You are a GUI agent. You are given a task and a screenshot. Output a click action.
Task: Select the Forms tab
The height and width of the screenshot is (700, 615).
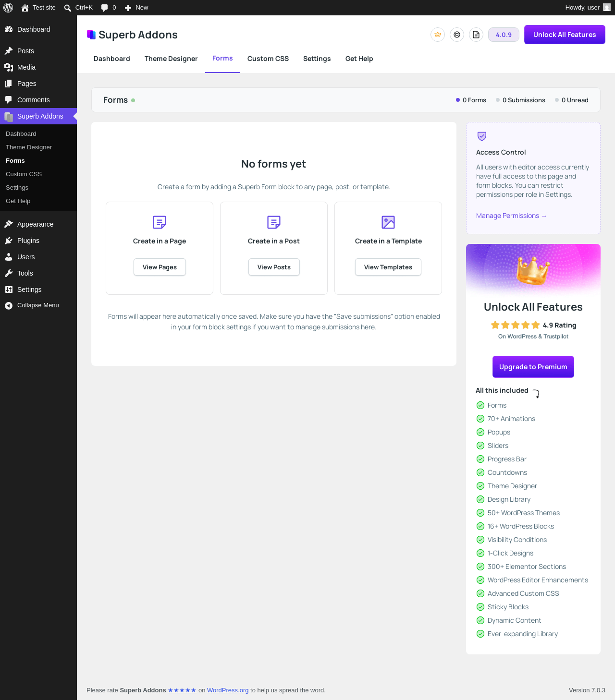coord(222,59)
